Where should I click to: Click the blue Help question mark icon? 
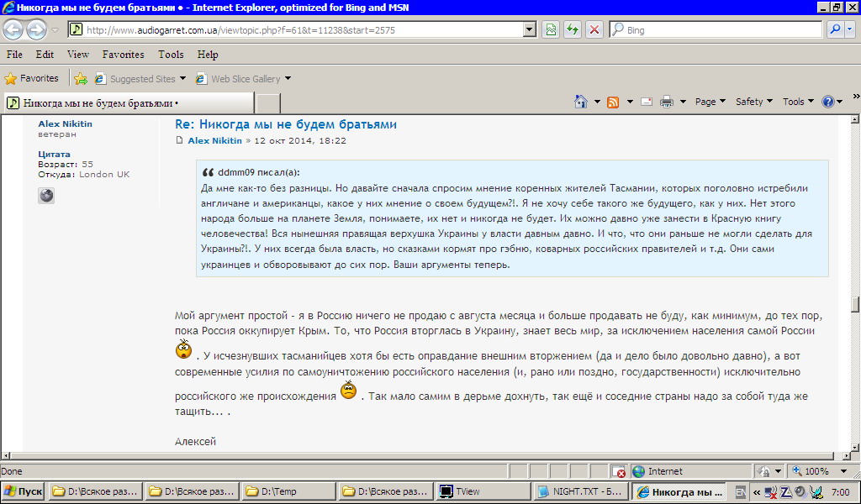coord(828,102)
